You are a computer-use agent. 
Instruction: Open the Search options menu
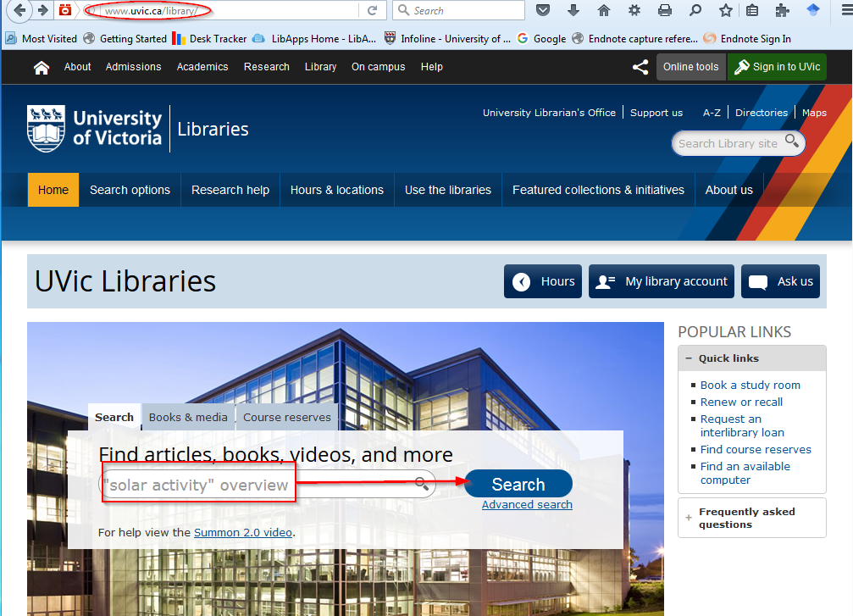click(130, 190)
